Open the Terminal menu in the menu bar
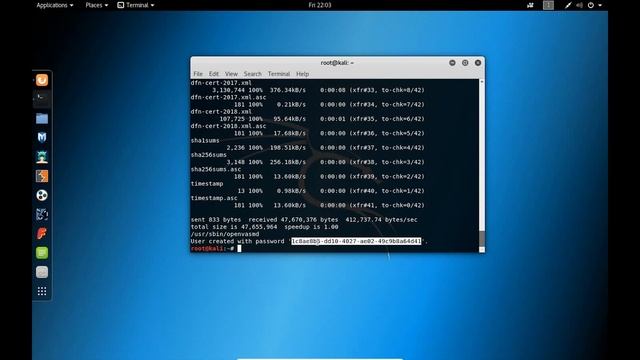Screen dimensions: 640x360 coord(279,74)
